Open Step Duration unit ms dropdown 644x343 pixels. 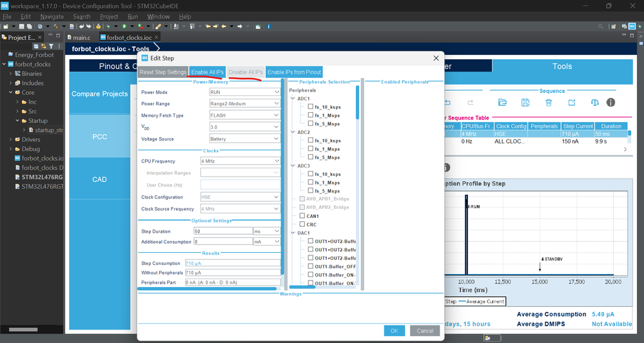[267, 231]
